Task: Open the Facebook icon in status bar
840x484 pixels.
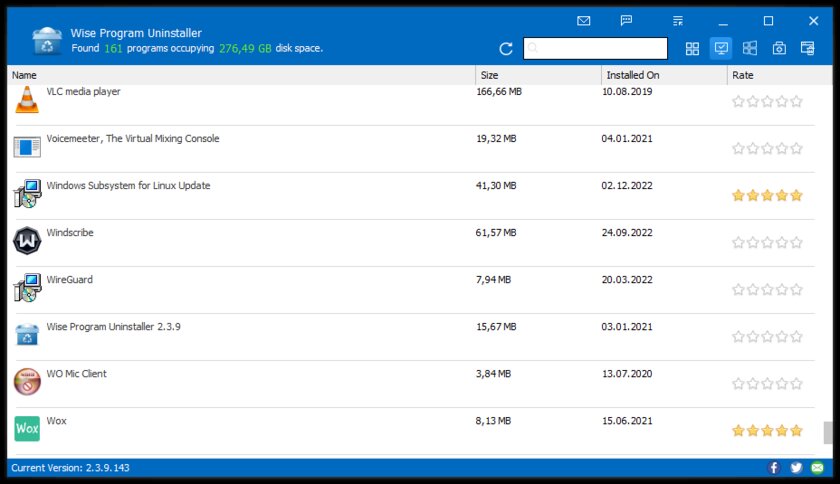Action: (x=774, y=468)
